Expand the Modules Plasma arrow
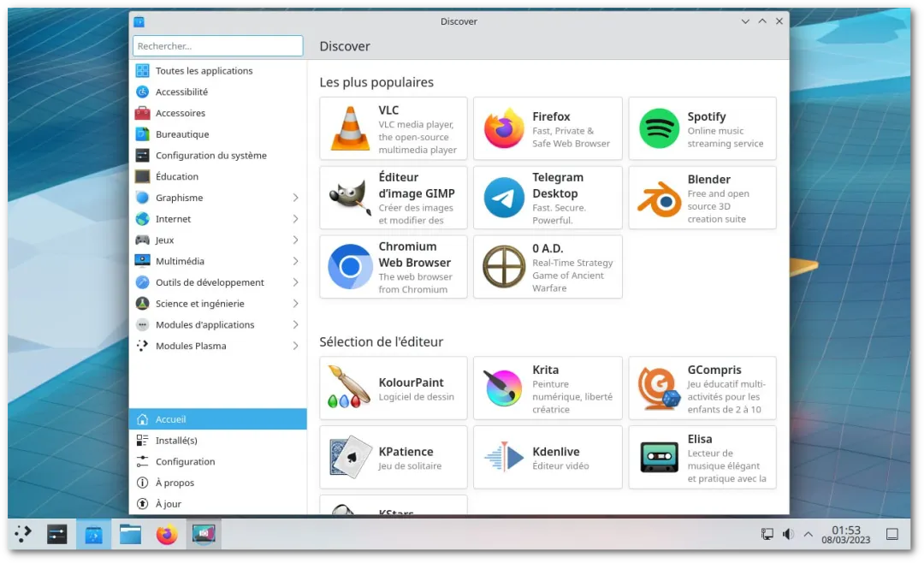 [295, 347]
